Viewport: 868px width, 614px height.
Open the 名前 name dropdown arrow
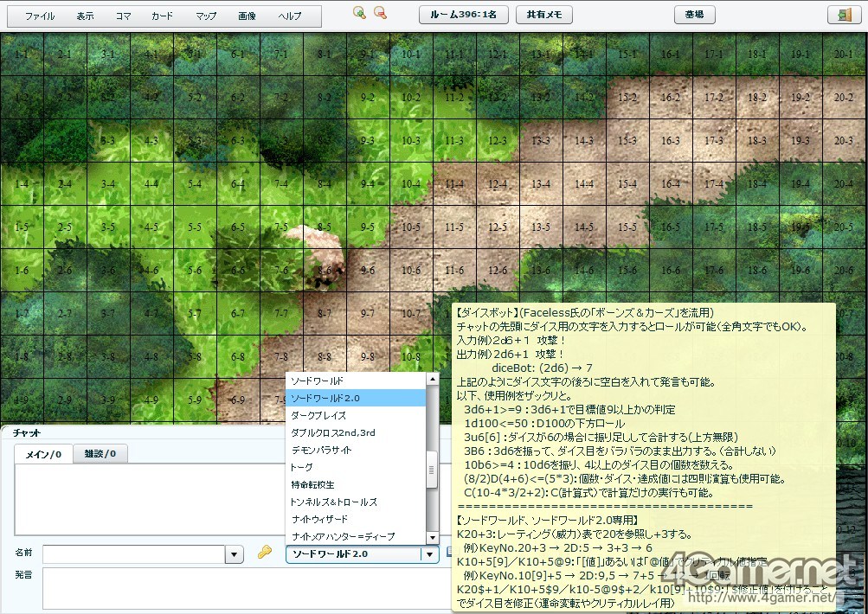tap(235, 554)
